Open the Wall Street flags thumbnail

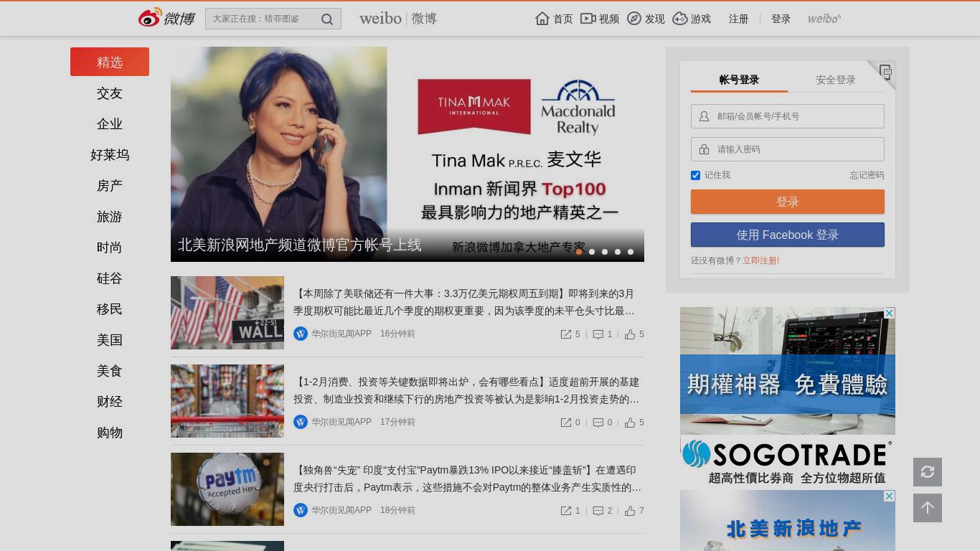coord(227,313)
